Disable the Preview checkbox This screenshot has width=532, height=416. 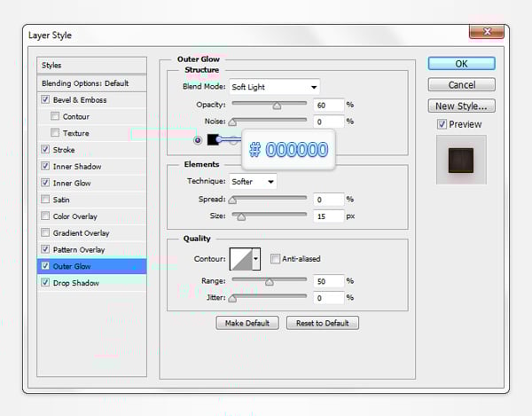[x=442, y=124]
